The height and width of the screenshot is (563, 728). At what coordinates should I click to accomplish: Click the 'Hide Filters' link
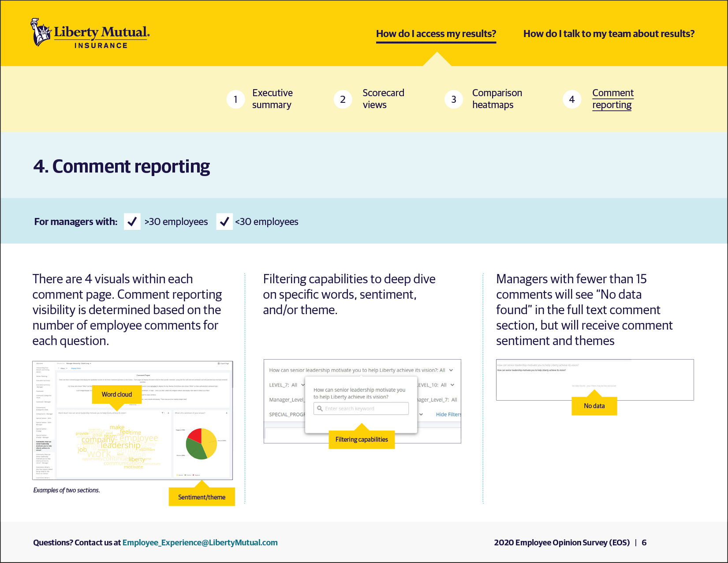(448, 414)
